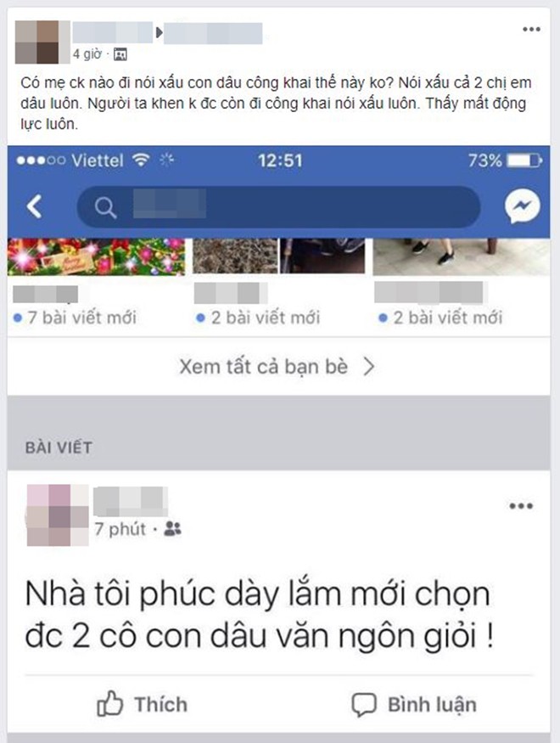
Task: Click the privacy icon next to 4 giờ
Action: tap(120, 54)
